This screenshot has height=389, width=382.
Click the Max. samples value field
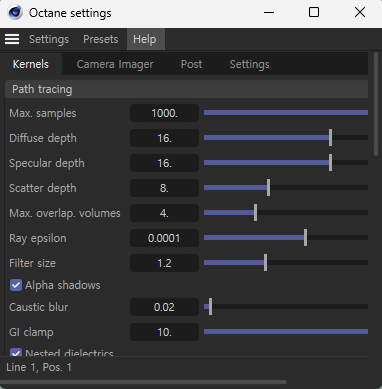(x=164, y=113)
